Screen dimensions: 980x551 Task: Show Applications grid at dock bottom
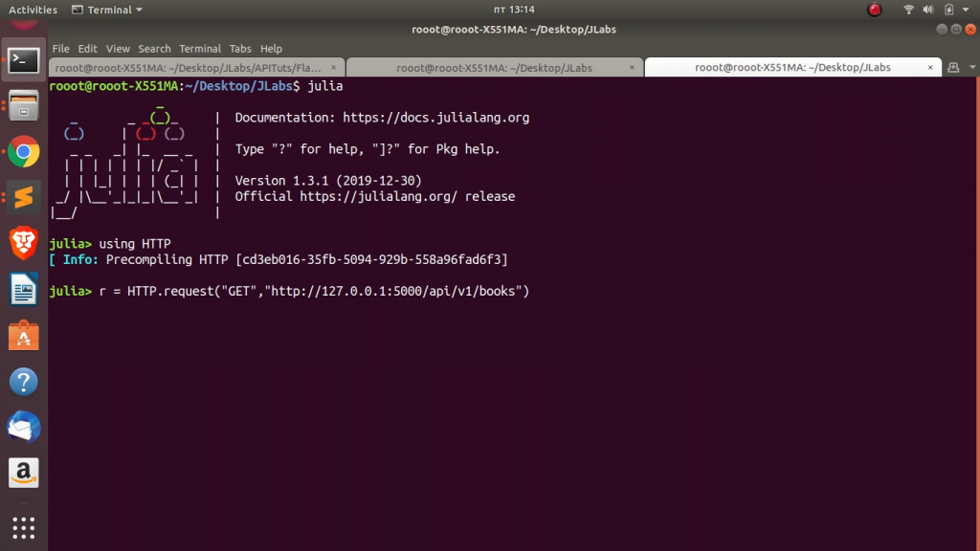(24, 527)
